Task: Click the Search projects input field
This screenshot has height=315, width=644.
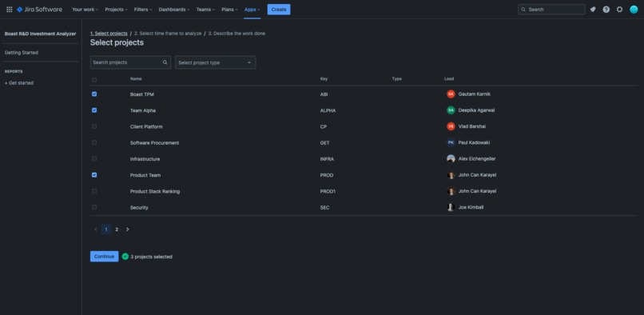Action: click(130, 62)
